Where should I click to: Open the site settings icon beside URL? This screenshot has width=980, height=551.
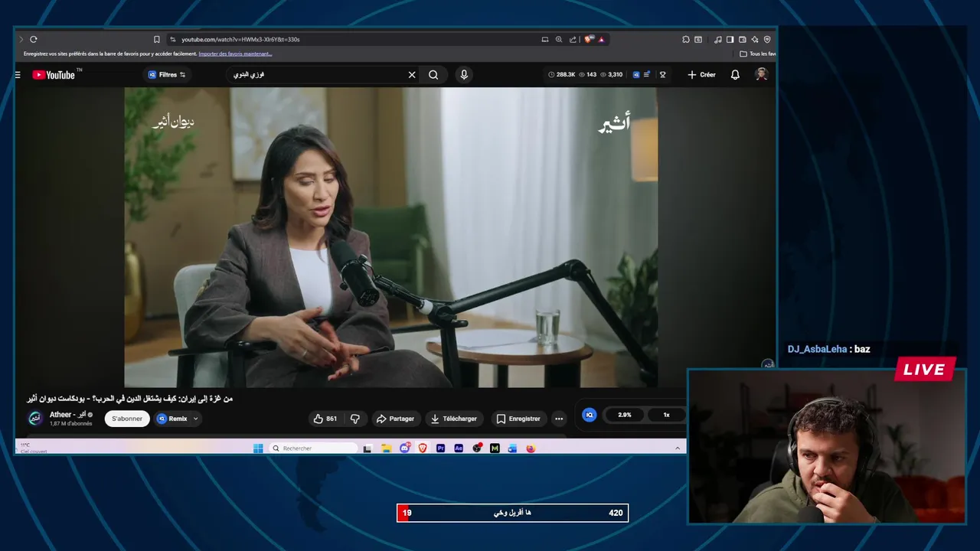pos(173,39)
